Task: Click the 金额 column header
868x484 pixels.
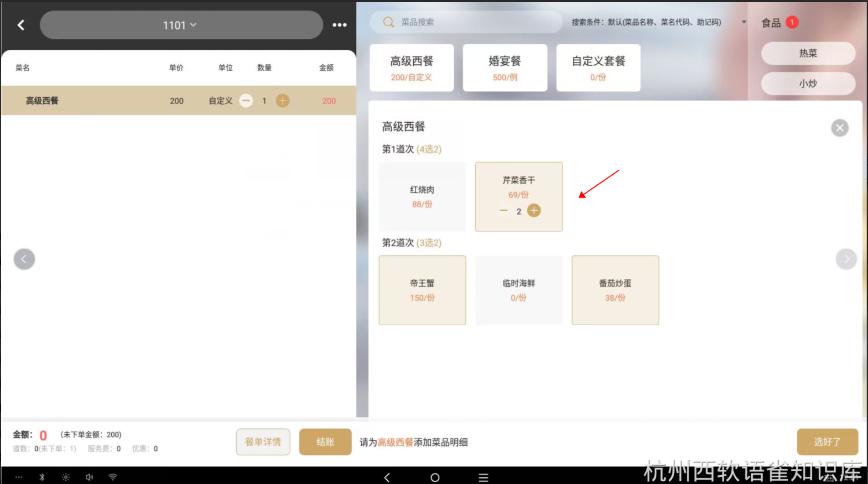Action: (x=326, y=68)
